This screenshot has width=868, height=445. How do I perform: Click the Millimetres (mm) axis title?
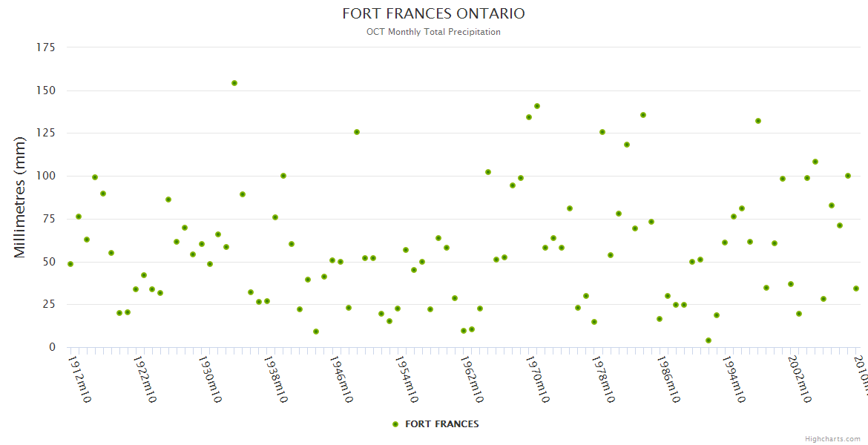tap(20, 197)
